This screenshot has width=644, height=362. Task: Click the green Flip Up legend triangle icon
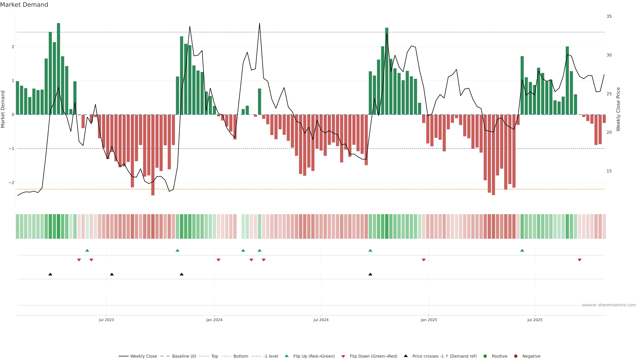[x=286, y=356]
